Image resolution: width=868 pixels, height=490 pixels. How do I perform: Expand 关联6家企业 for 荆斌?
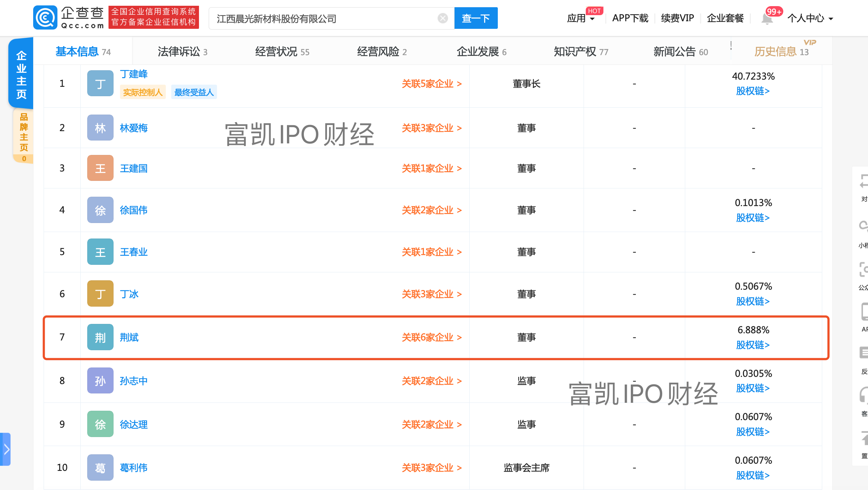[431, 337]
